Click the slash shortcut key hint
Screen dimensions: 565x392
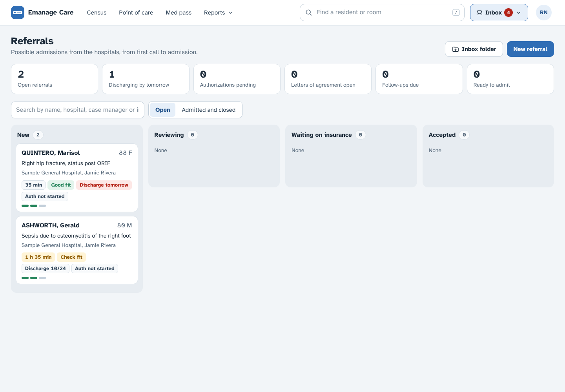pos(456,13)
